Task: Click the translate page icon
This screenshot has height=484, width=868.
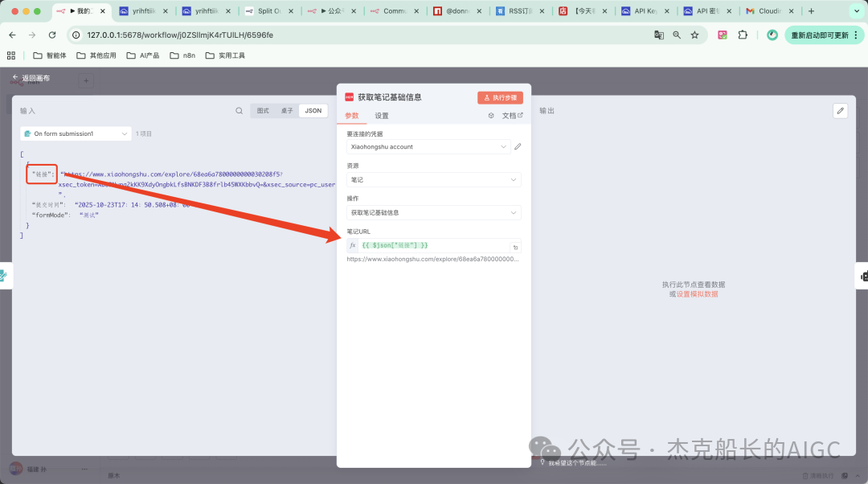Action: [659, 35]
